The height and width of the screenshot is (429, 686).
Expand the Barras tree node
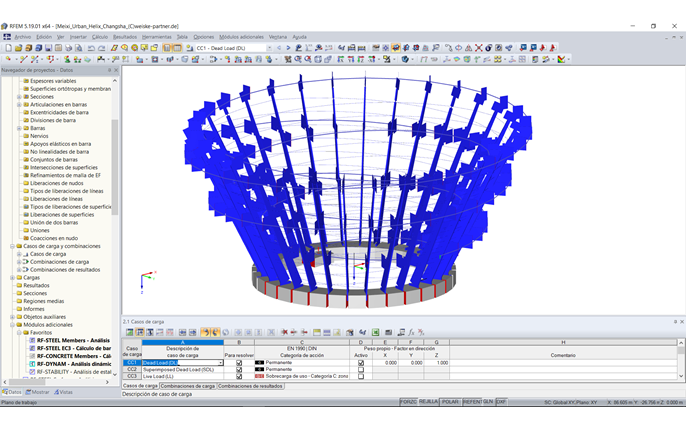[x=19, y=128]
